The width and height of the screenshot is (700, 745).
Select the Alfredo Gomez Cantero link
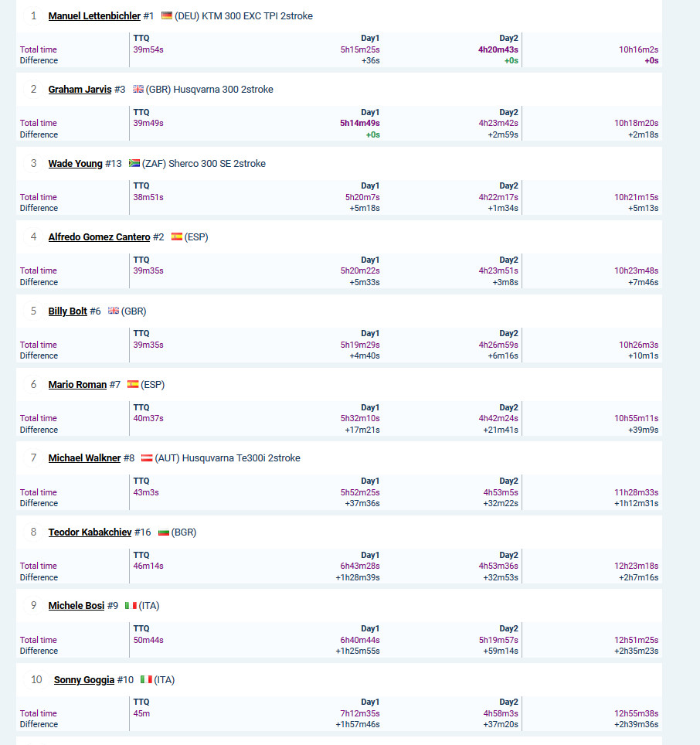click(99, 236)
